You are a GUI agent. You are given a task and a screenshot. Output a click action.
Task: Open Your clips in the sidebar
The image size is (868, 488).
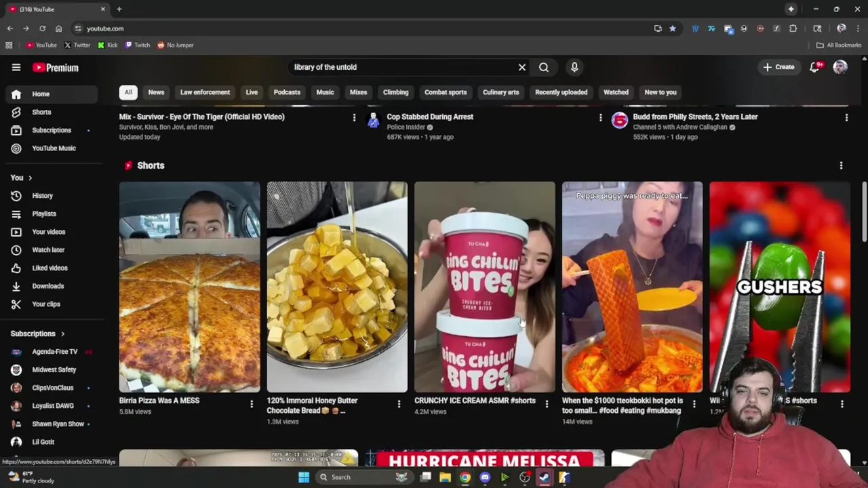[x=53, y=304]
